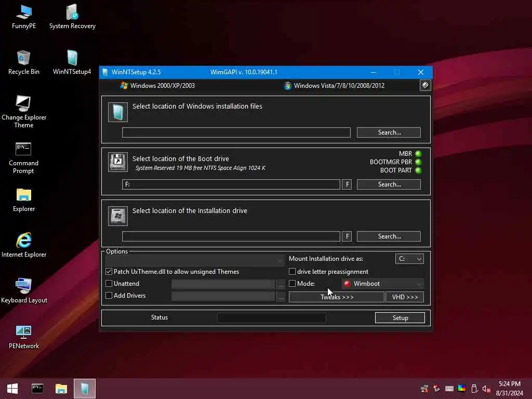Click the network tray icon
Image resolution: width=532 pixels, height=399 pixels.
[424, 389]
